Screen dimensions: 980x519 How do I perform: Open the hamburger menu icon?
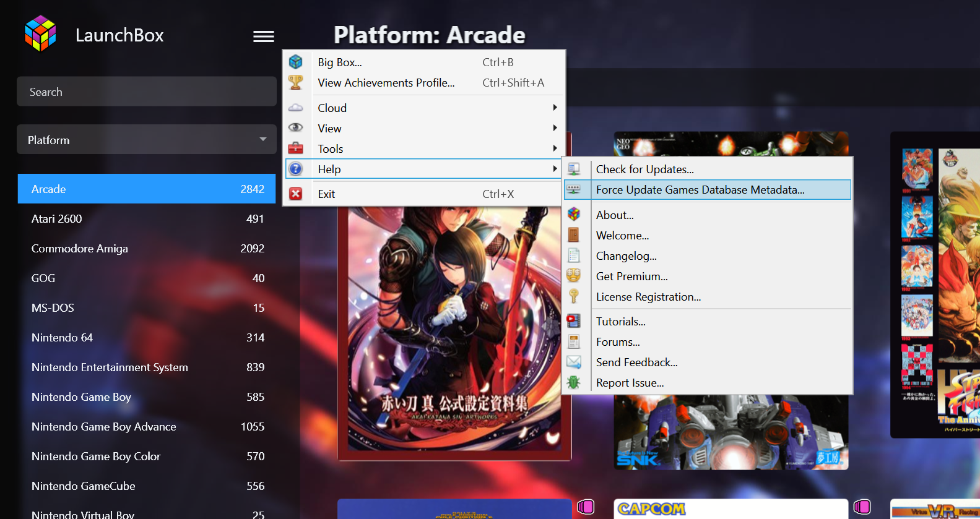coord(264,36)
